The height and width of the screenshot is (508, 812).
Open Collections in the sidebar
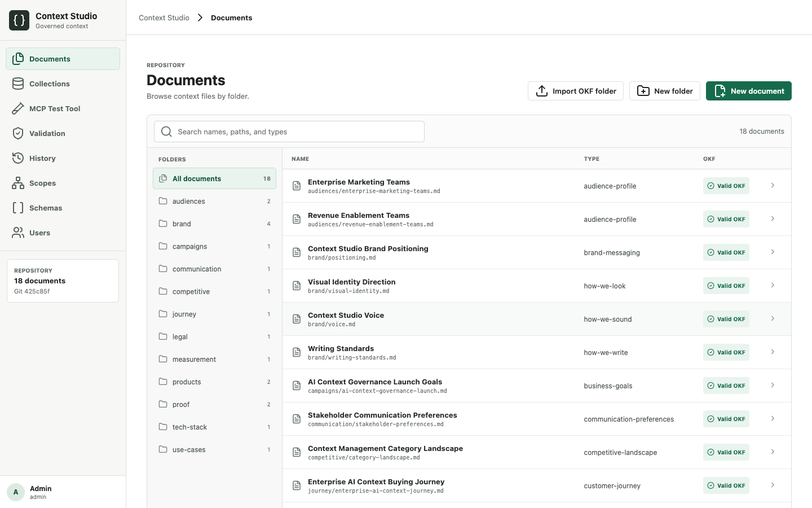(x=63, y=84)
